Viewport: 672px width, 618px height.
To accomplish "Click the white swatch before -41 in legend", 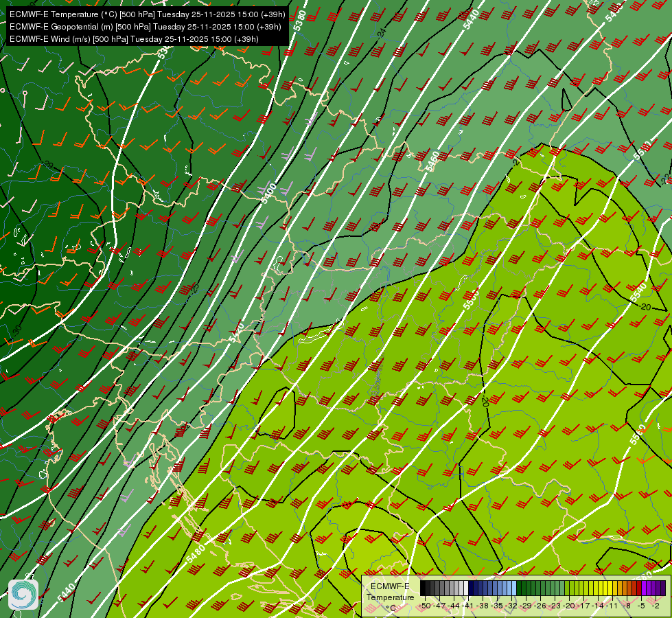I will click(x=466, y=588).
